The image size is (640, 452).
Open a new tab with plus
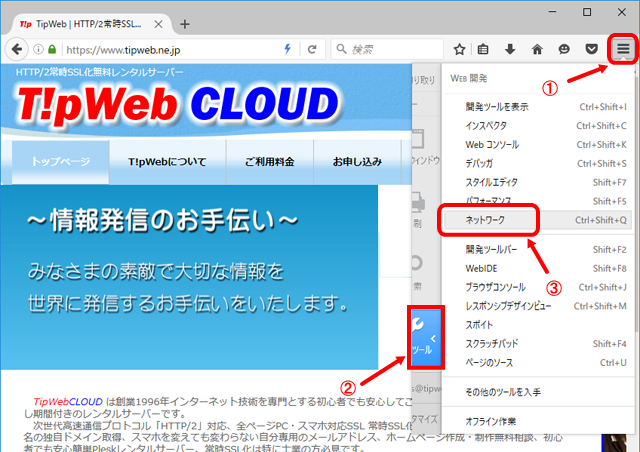click(x=184, y=24)
